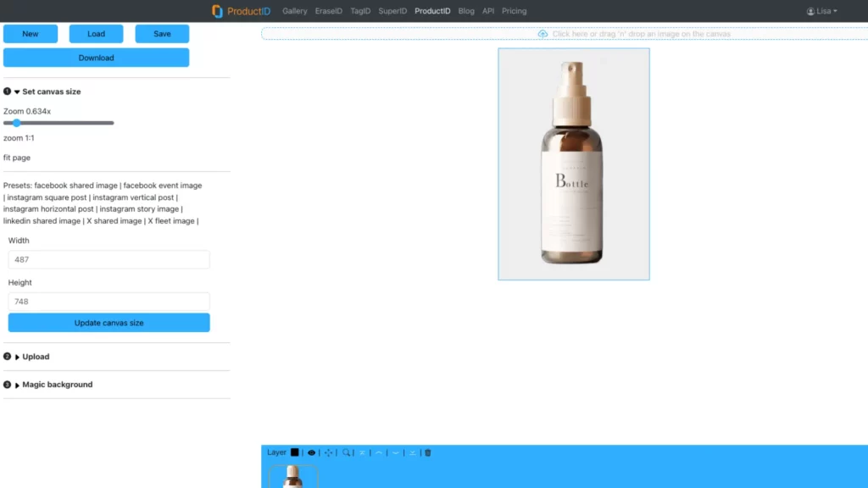Click the Zoom slider handle

pyautogui.click(x=17, y=123)
